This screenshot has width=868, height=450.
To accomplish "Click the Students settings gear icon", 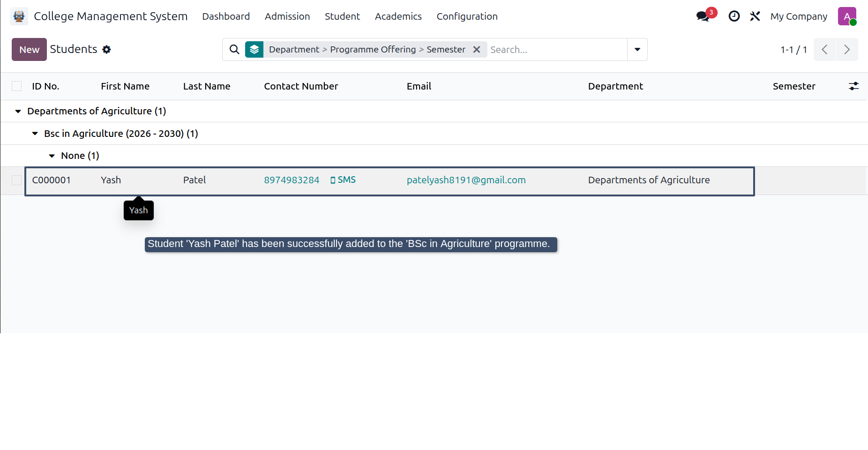I will point(107,49).
